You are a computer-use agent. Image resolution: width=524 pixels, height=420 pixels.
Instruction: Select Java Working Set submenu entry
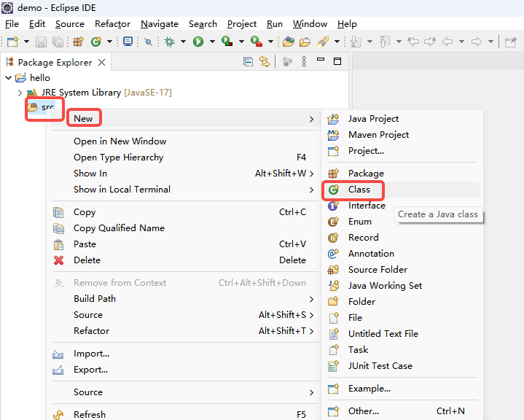coord(402,286)
